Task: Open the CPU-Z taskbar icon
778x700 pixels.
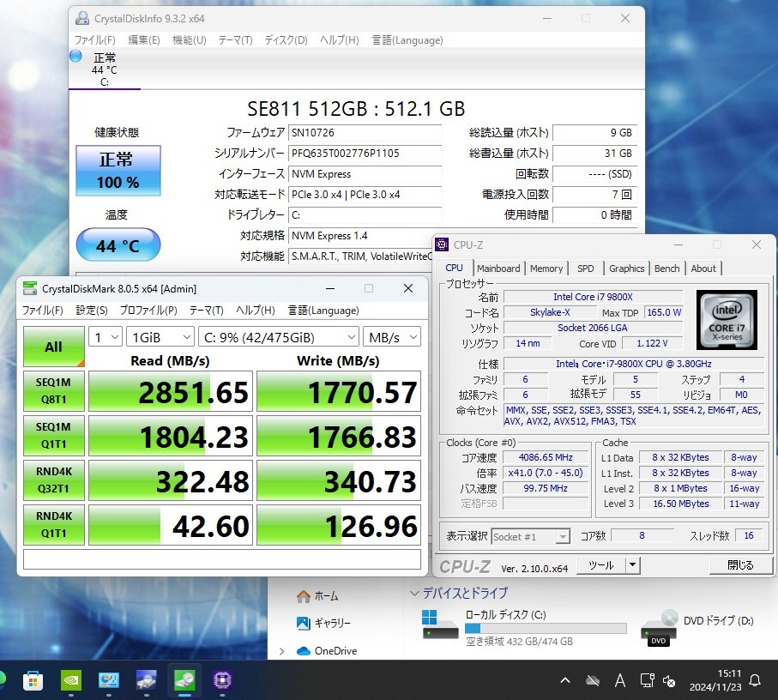Action: (222, 680)
